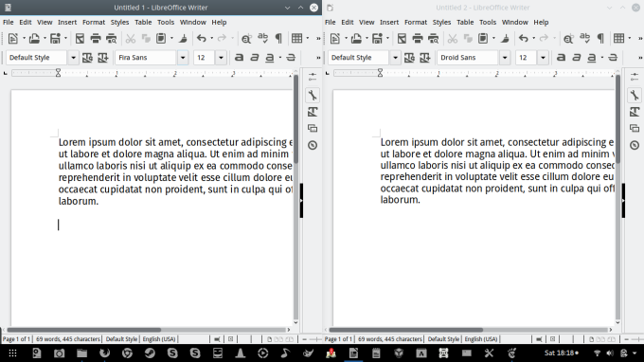The height and width of the screenshot is (362, 644).
Task: Open sidebar Gallery deck in Untitled 1
Action: point(313,128)
